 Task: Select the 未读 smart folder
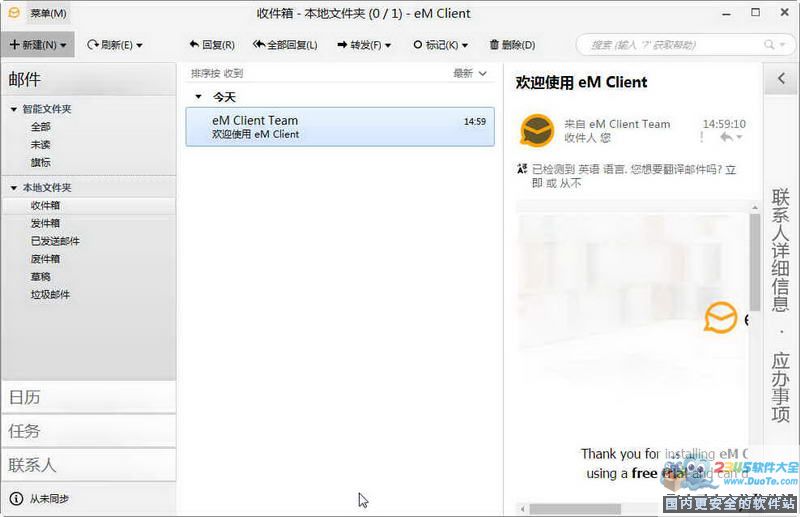pos(40,144)
